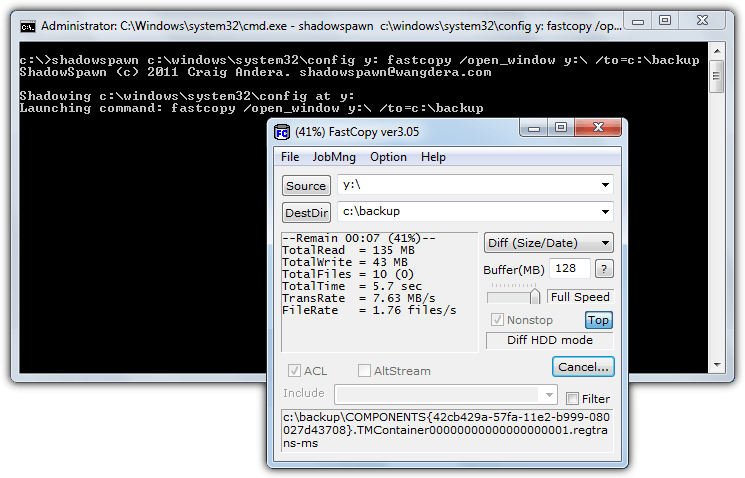Click the Diff HDD mode status text
The height and width of the screenshot is (478, 745).
pyautogui.click(x=550, y=340)
